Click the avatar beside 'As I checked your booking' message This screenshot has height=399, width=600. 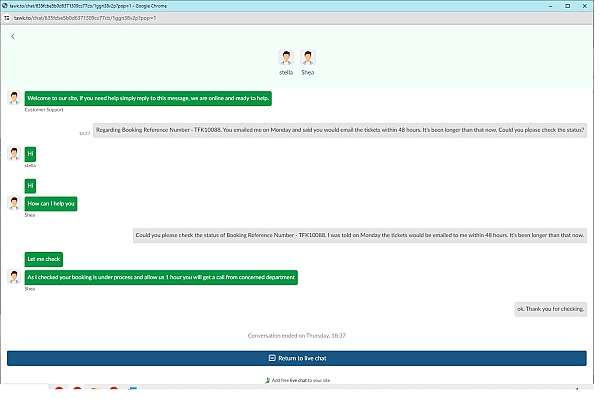(14, 277)
